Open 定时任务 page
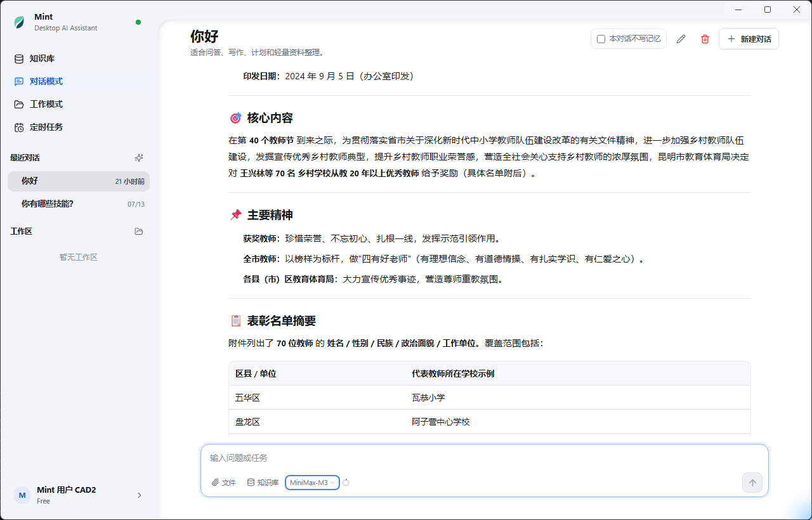 click(79, 127)
